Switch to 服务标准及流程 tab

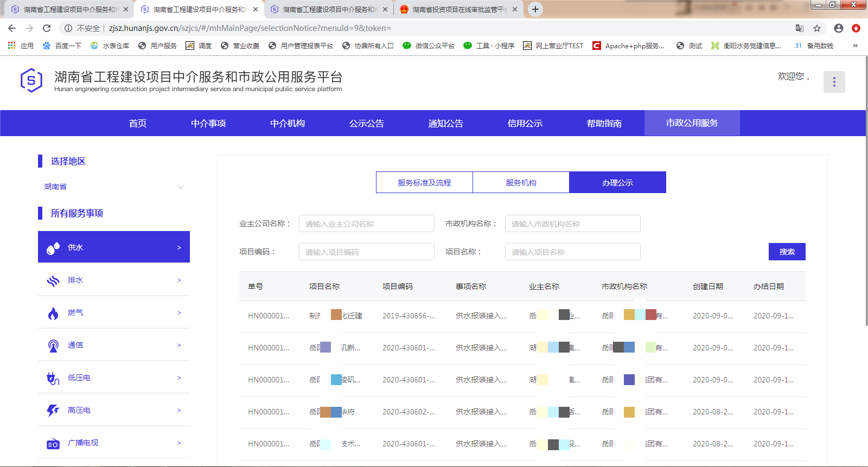coord(424,183)
